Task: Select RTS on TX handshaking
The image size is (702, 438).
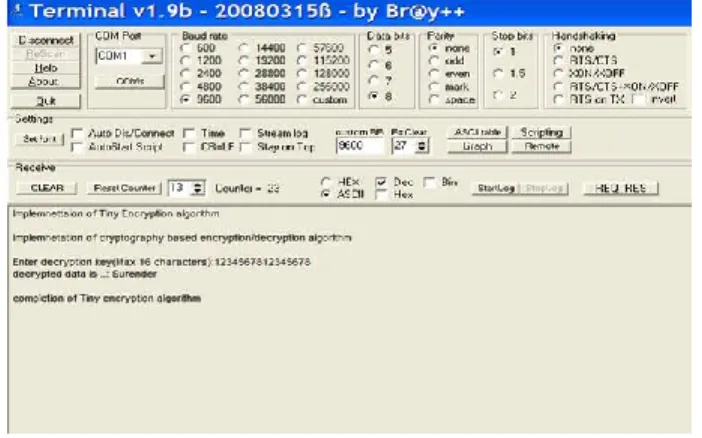Action: pyautogui.click(x=558, y=99)
